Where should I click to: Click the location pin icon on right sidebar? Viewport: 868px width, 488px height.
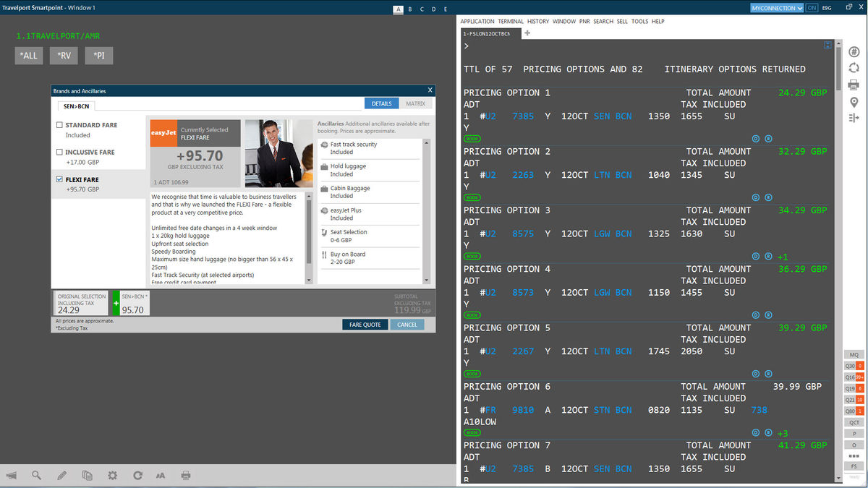pos(854,102)
